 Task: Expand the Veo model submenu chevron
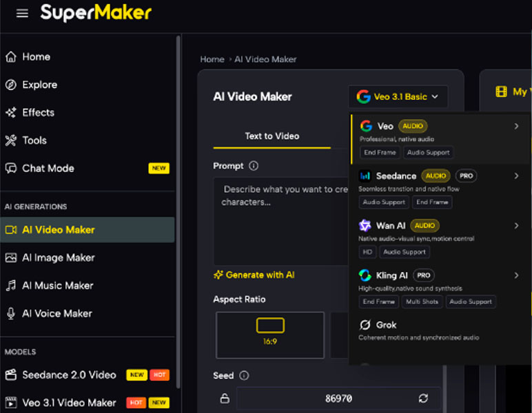pyautogui.click(x=516, y=126)
